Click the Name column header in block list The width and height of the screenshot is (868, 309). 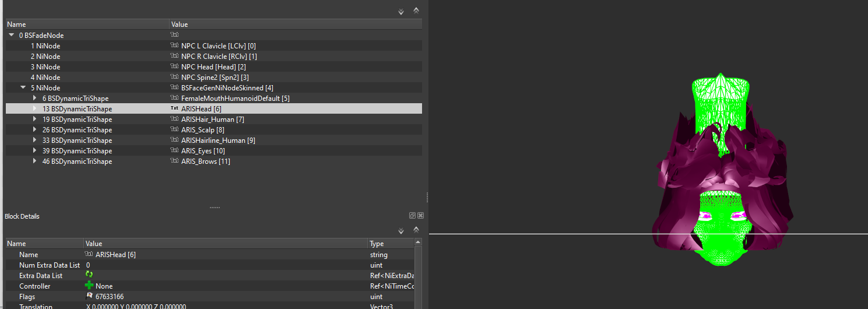[x=87, y=24]
